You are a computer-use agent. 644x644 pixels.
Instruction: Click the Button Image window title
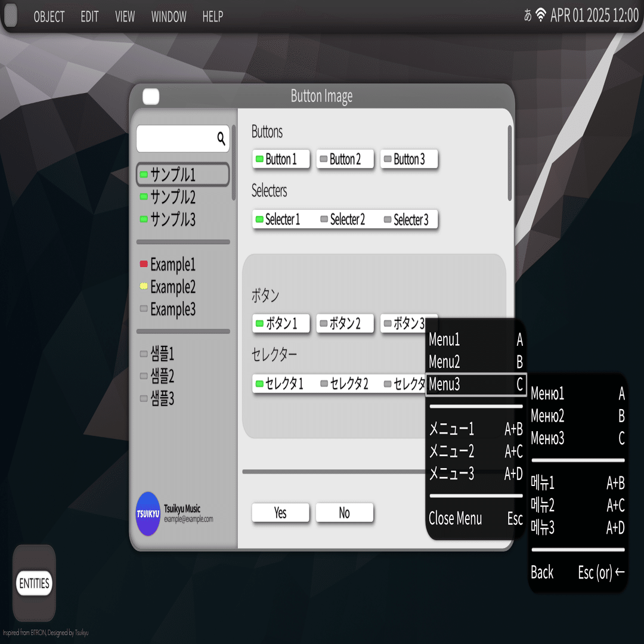click(321, 96)
